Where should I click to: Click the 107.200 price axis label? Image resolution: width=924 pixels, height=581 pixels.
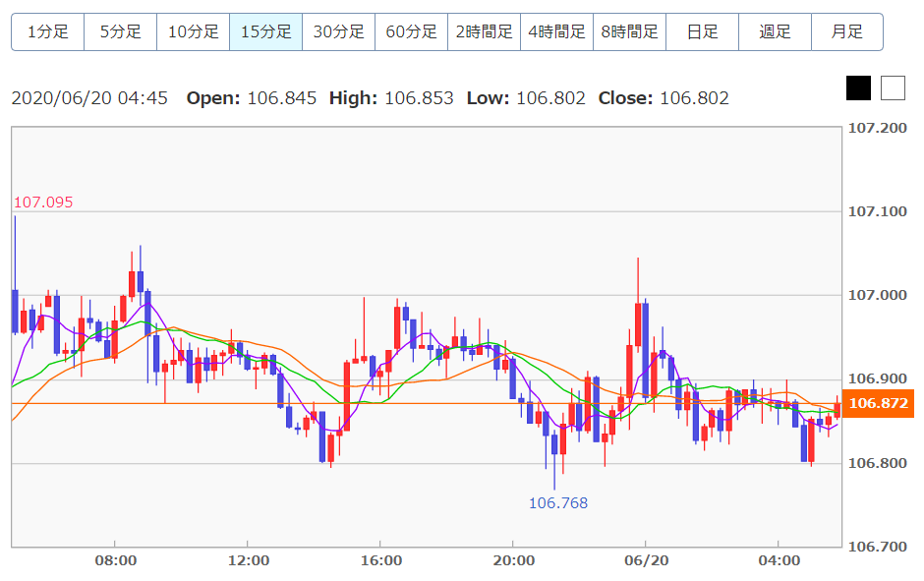(878, 128)
